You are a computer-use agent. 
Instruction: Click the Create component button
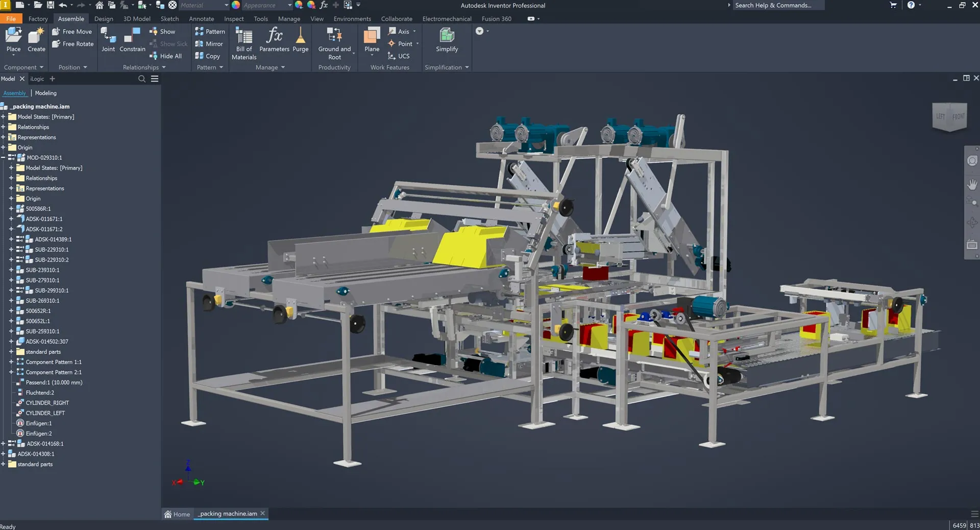click(x=36, y=40)
